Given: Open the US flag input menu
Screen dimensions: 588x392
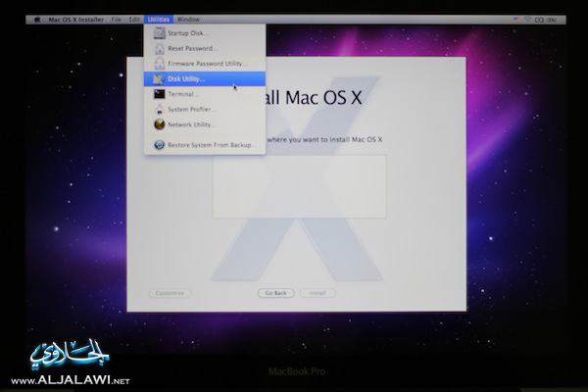Looking at the screenshot, I should [516, 20].
